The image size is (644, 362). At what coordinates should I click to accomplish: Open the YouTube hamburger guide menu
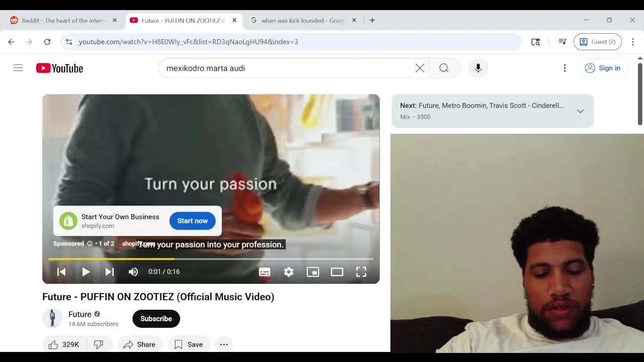pos(18,68)
